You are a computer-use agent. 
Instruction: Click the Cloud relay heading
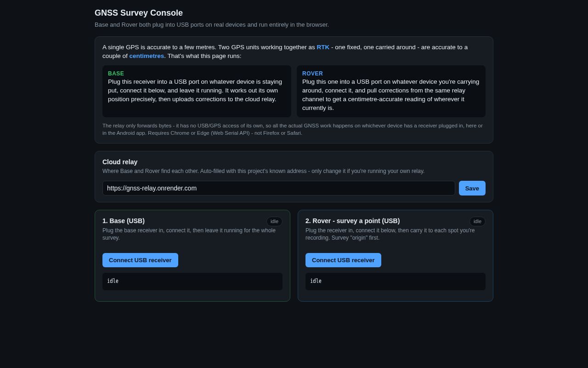click(x=120, y=162)
